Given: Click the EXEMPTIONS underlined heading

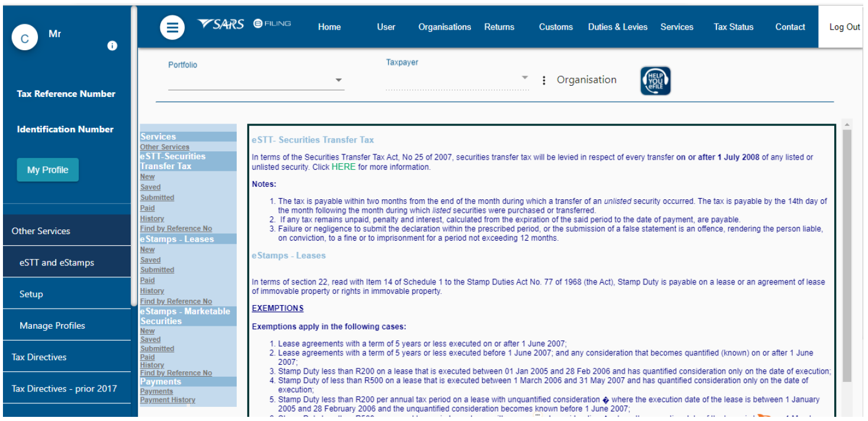Looking at the screenshot, I should coord(277,309).
